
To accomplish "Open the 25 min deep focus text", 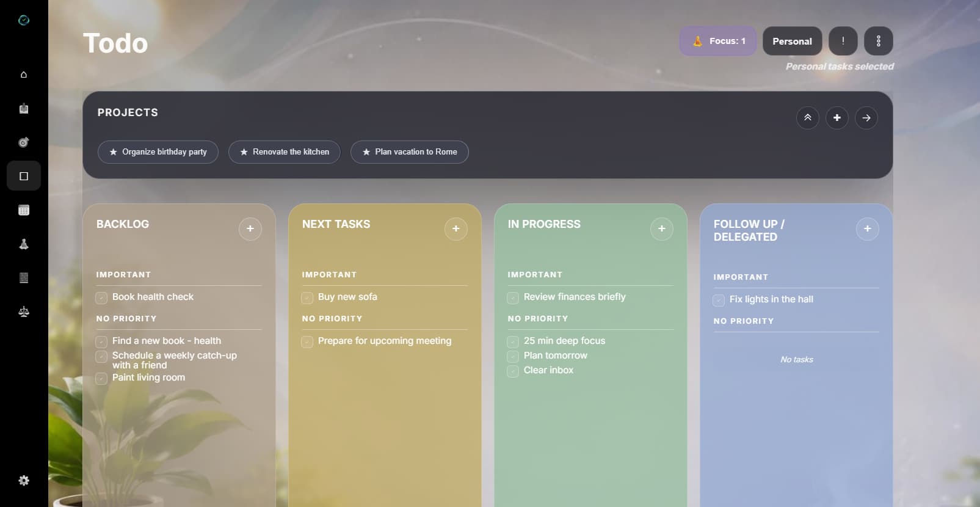I will pos(564,341).
